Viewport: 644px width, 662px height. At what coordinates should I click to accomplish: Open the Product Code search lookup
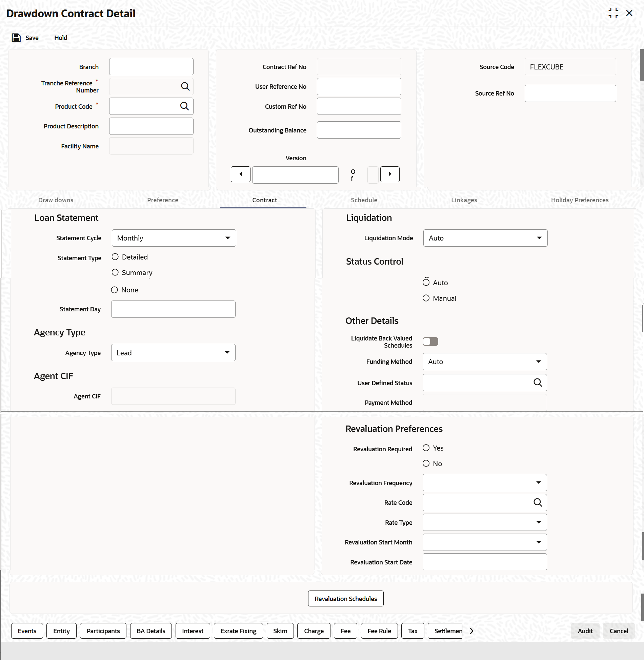click(184, 106)
